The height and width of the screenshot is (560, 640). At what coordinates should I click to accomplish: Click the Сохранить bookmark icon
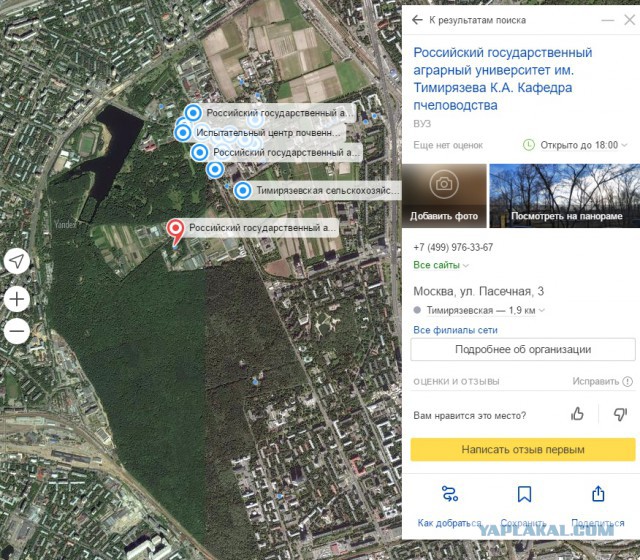[524, 493]
